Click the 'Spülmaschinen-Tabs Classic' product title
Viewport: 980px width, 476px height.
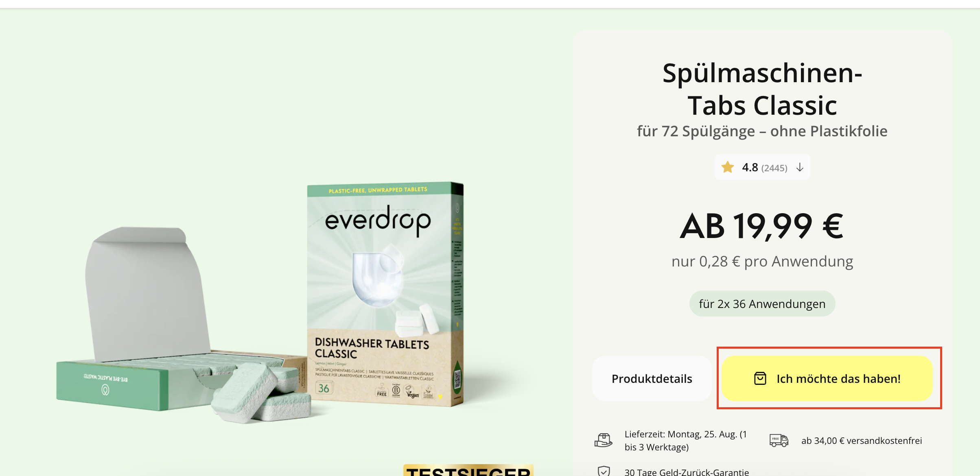coord(762,89)
